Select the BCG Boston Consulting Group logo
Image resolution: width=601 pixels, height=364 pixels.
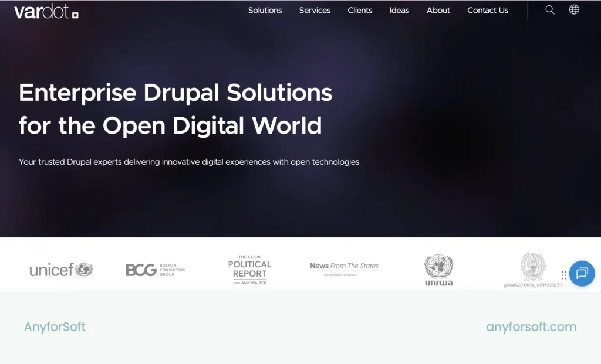click(x=155, y=270)
